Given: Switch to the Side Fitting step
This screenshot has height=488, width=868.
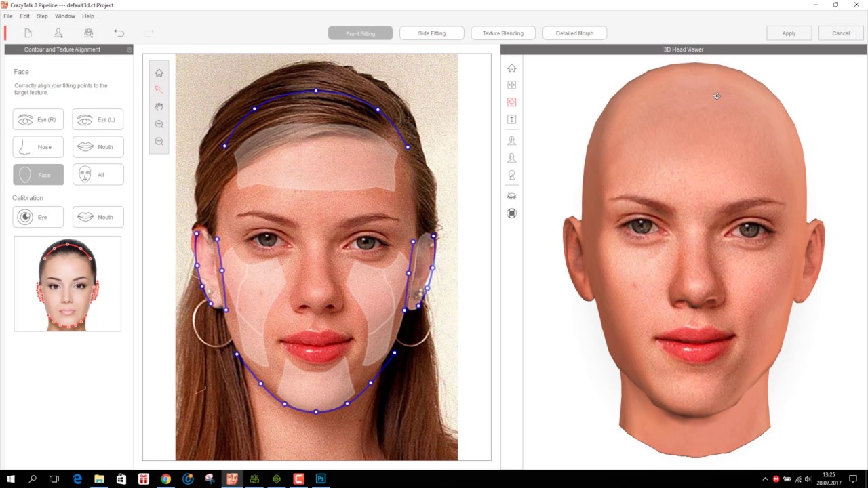Looking at the screenshot, I should click(432, 33).
